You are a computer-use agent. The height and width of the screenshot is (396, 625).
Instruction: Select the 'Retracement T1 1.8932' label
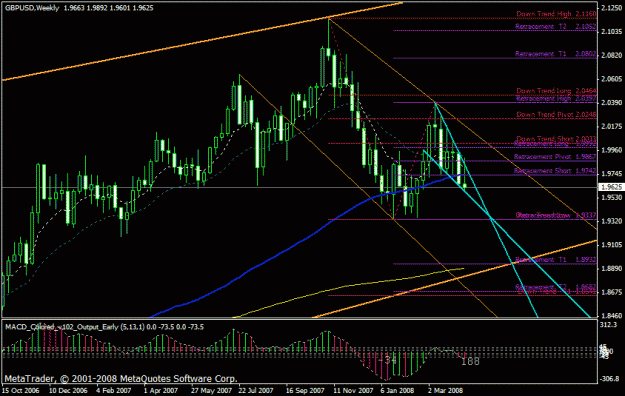556,260
